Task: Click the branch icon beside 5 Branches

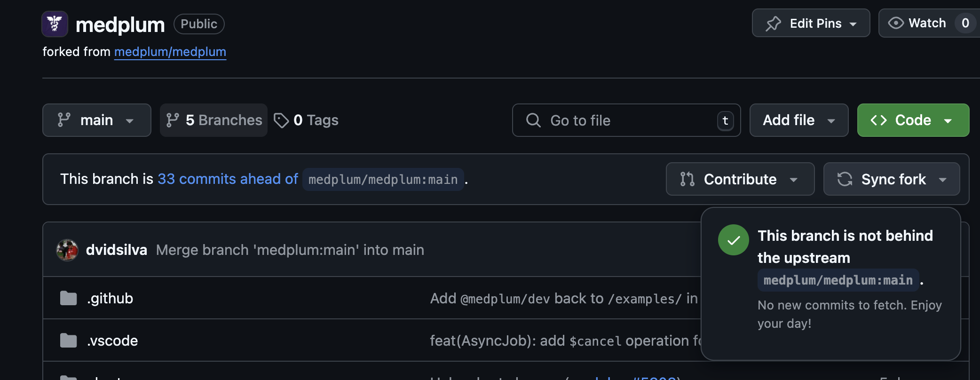Action: click(x=173, y=120)
